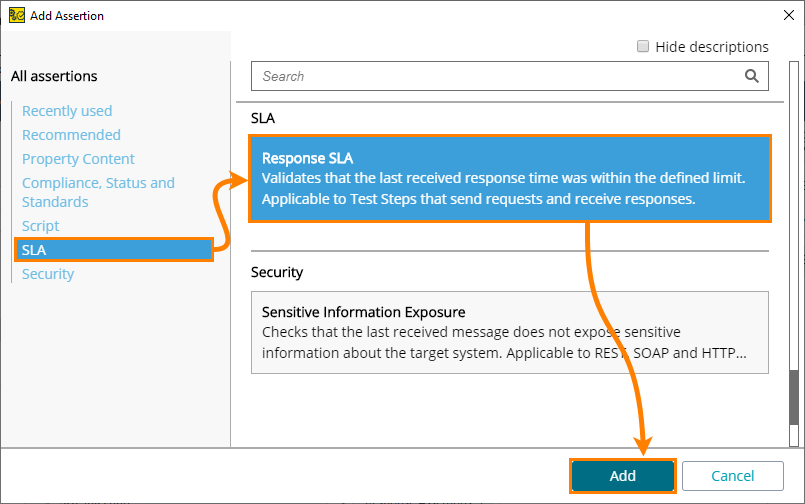The width and height of the screenshot is (805, 504).
Task: Select Compliance, Status and Standards category
Action: coord(98,192)
